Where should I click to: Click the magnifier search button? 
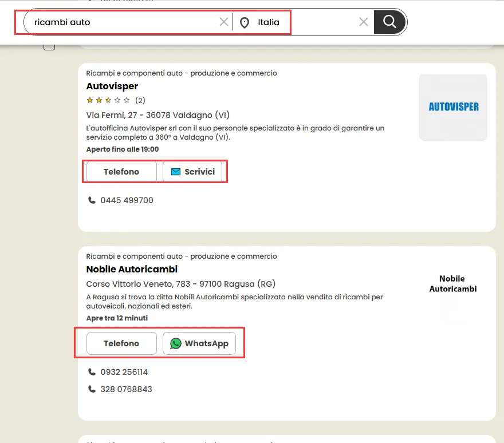click(x=390, y=22)
